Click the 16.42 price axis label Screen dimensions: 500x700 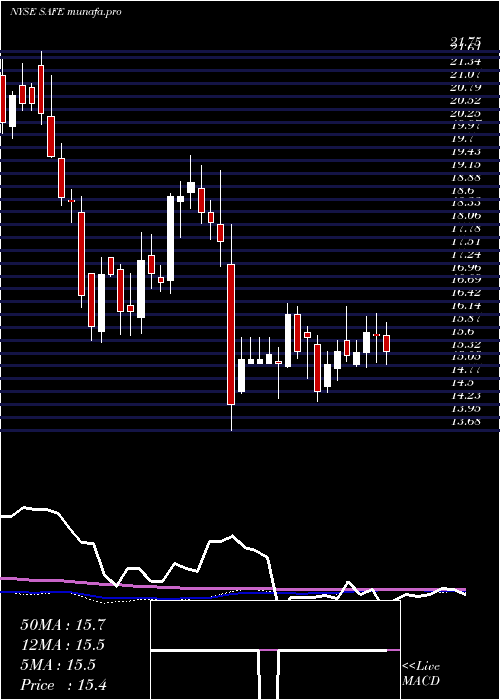click(465, 293)
